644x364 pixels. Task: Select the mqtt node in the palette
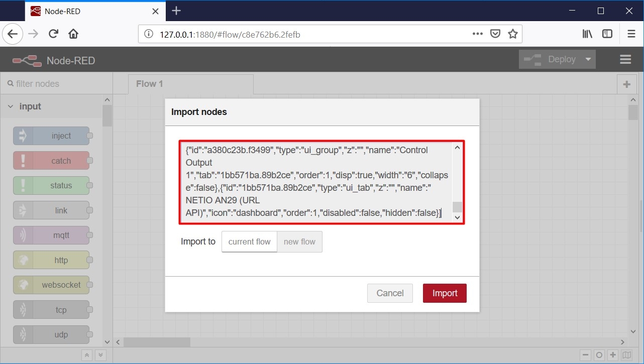point(51,235)
